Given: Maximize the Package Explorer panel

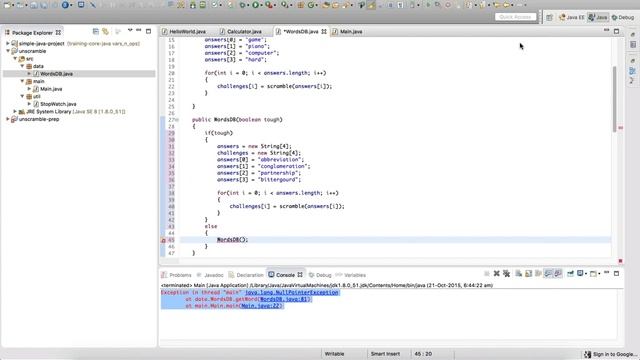Looking at the screenshot, I should 149,31.
